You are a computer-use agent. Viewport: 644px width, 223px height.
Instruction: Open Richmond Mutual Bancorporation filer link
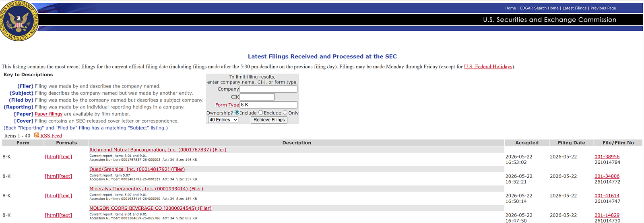[158, 150]
